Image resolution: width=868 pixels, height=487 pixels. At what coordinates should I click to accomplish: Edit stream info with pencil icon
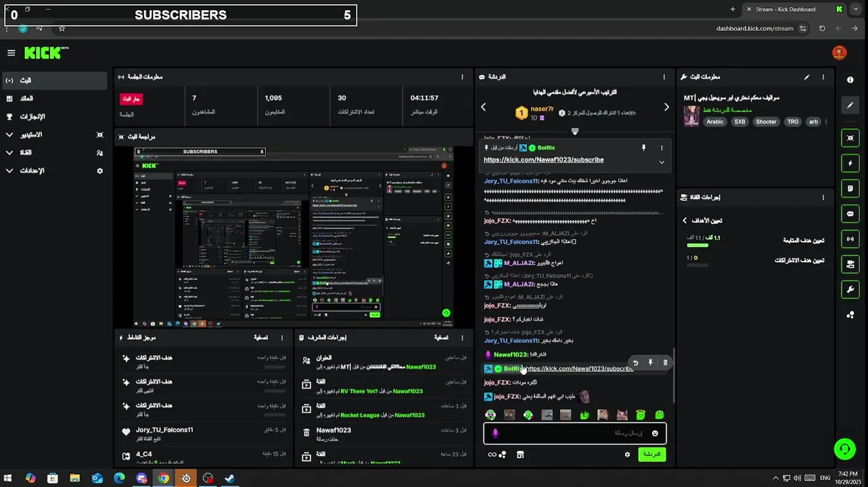click(806, 77)
